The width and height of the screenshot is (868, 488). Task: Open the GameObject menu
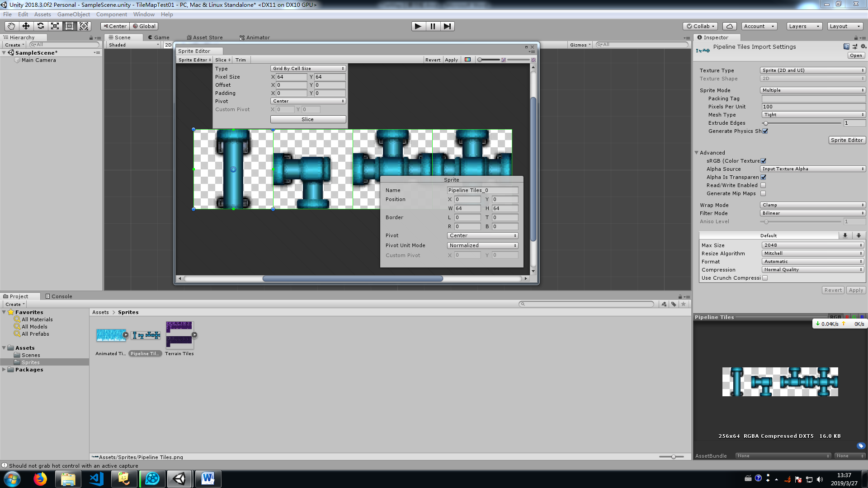tap(73, 14)
